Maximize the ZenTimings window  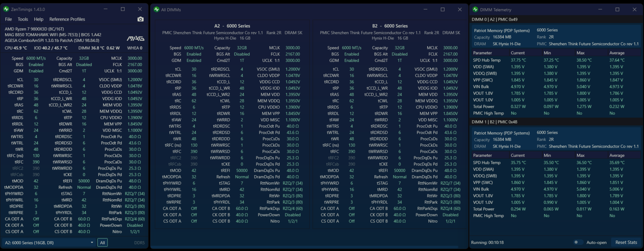tap(123, 9)
